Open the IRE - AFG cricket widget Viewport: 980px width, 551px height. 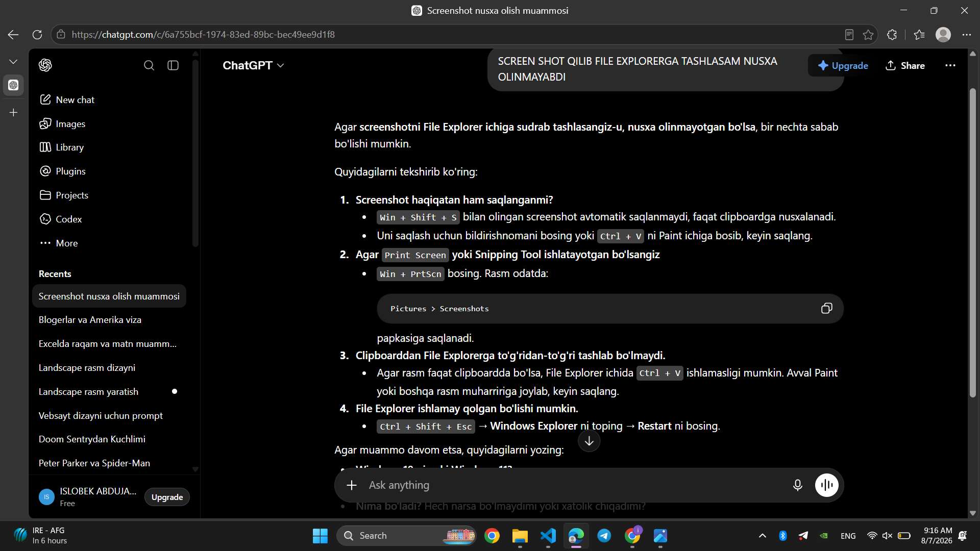point(41,536)
